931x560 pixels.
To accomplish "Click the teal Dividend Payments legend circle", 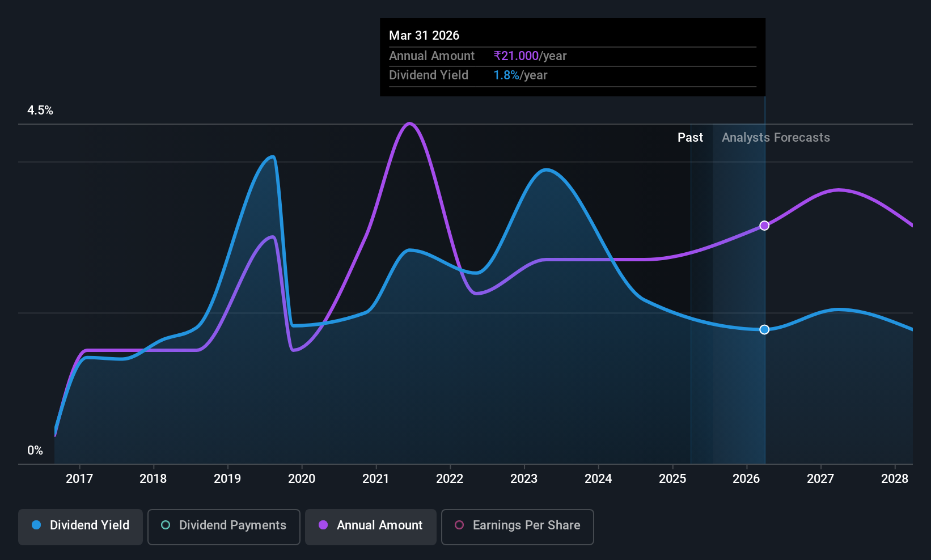I will pos(166,525).
